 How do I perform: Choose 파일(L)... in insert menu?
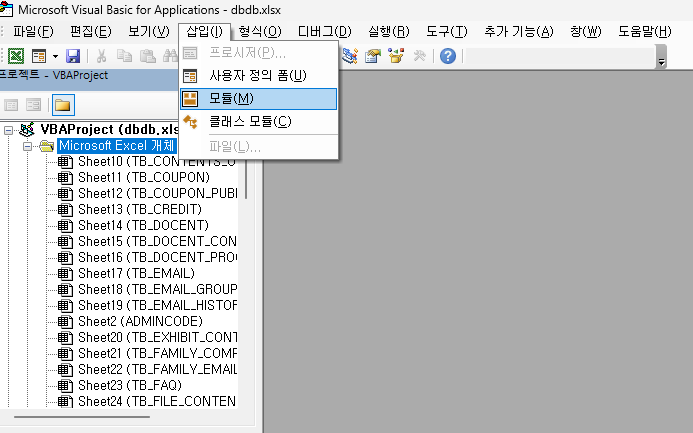[259, 147]
